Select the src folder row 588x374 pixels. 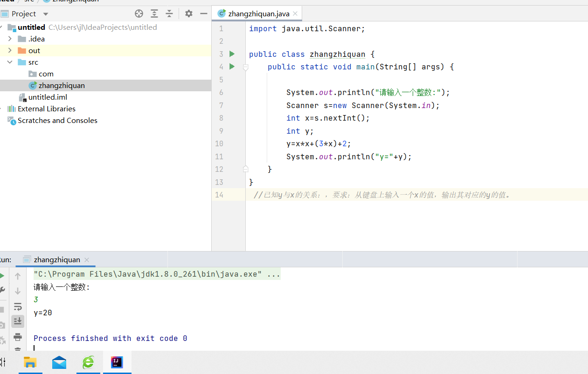pos(105,62)
